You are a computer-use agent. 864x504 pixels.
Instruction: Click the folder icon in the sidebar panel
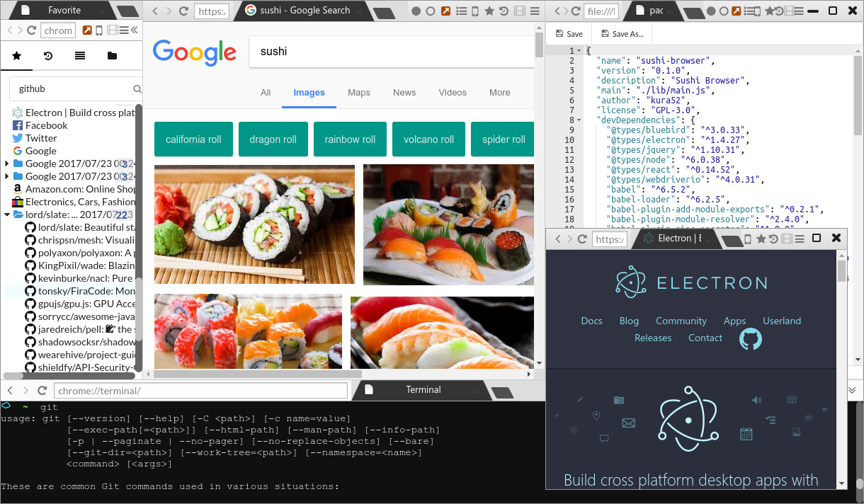[112, 56]
